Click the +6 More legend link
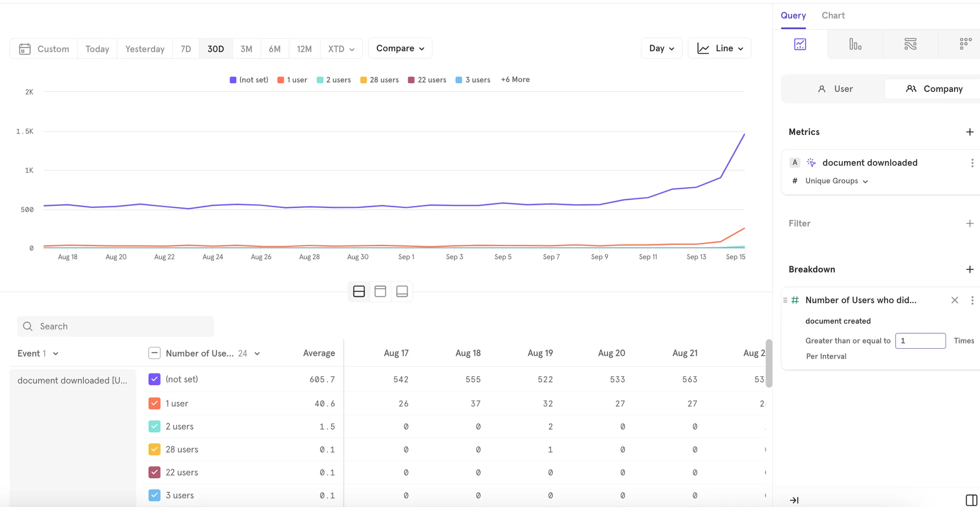This screenshot has width=980, height=507. pos(515,79)
